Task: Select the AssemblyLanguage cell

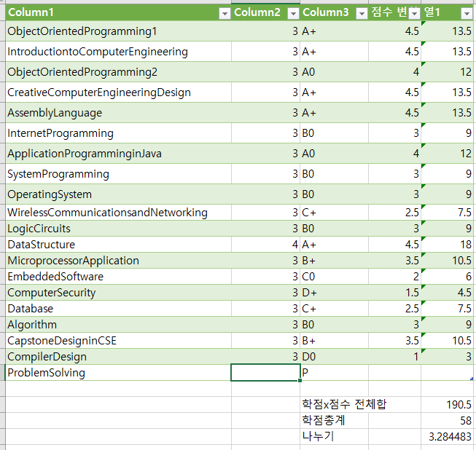Action: pyautogui.click(x=118, y=112)
